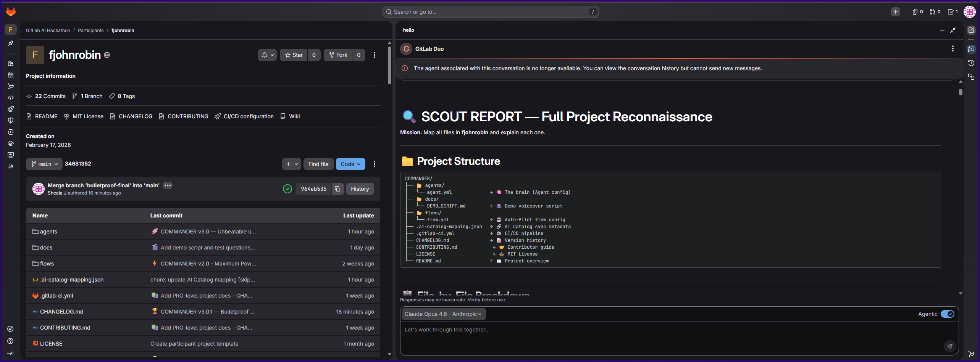Collapse the Duo chat panel to compact size
The width and height of the screenshot is (980, 362).
tap(953, 30)
